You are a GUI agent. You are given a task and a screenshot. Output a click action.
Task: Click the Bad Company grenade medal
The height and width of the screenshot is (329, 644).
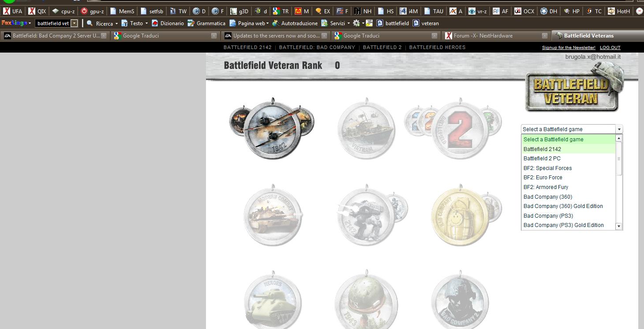point(460,216)
